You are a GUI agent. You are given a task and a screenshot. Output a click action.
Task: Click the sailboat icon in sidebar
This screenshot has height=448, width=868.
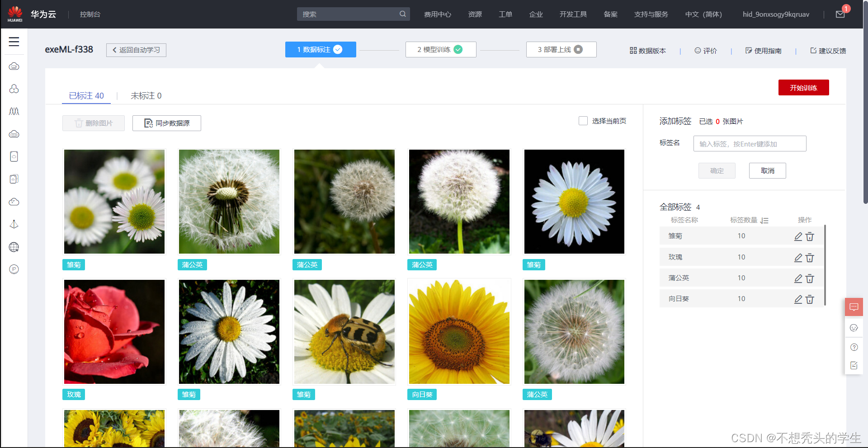[x=14, y=224]
